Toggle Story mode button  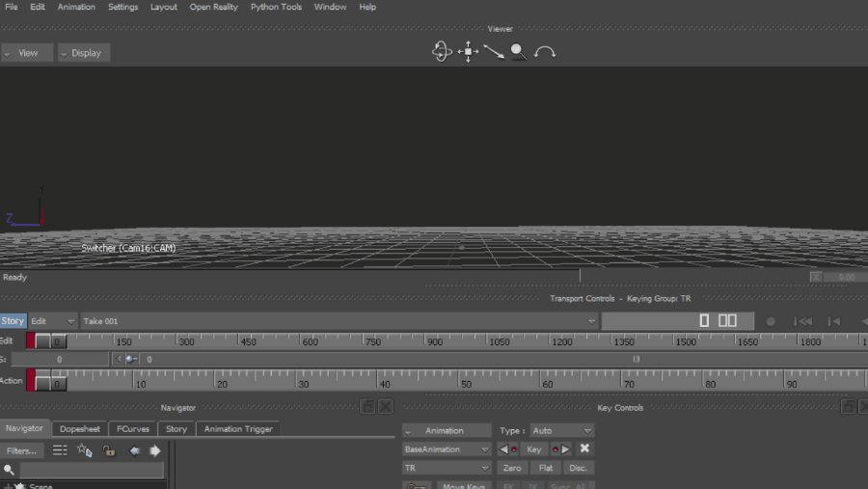13,320
